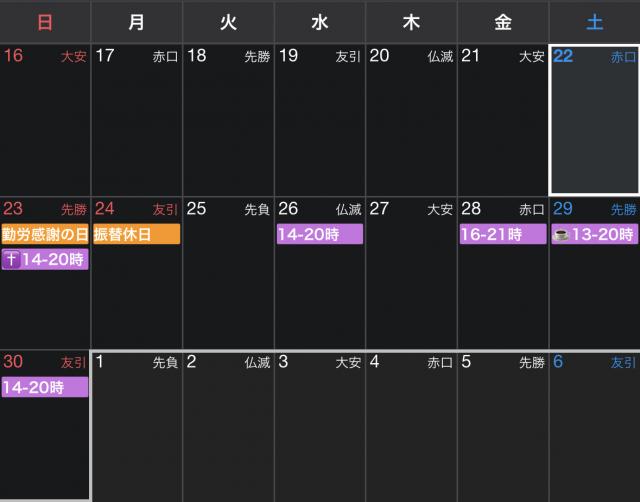
Task: Click the coffee cup icon on the 29th
Action: click(x=563, y=235)
